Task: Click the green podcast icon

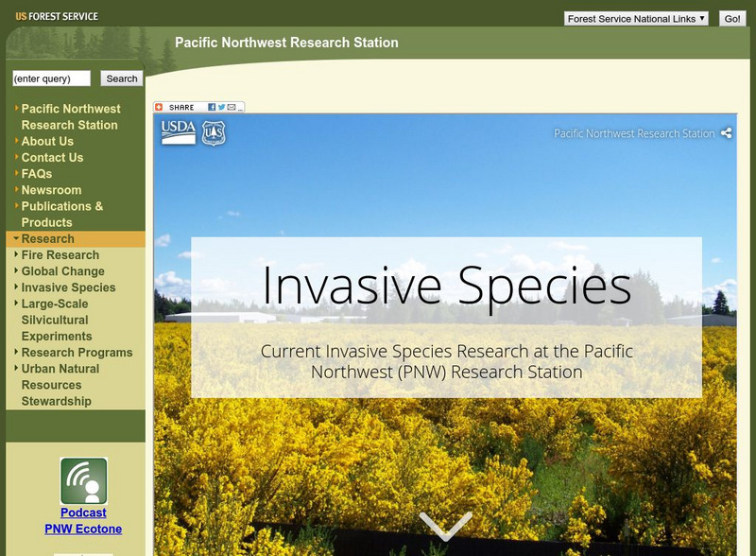Action: coord(83,481)
